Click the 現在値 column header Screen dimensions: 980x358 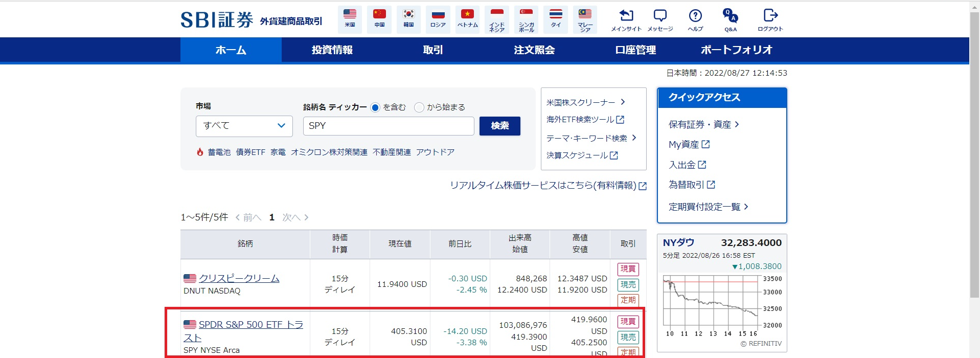click(400, 244)
